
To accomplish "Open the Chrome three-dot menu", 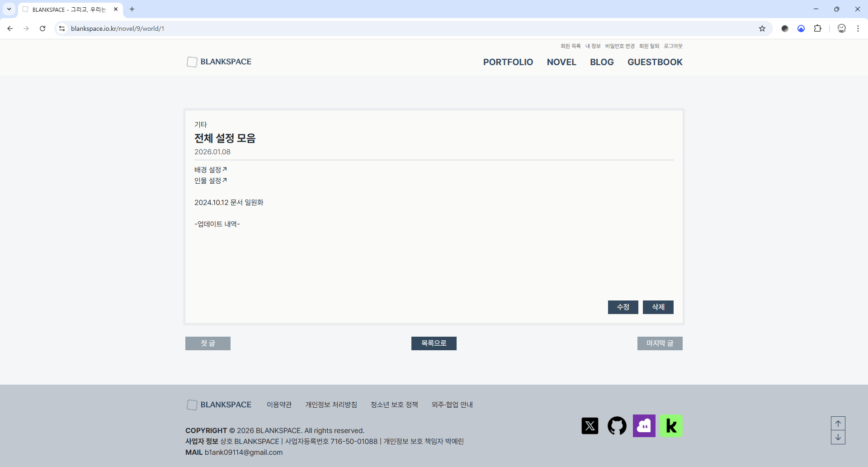I will pos(858,29).
